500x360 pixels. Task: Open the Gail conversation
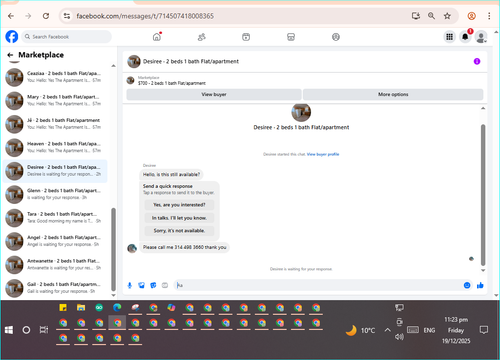(x=55, y=288)
